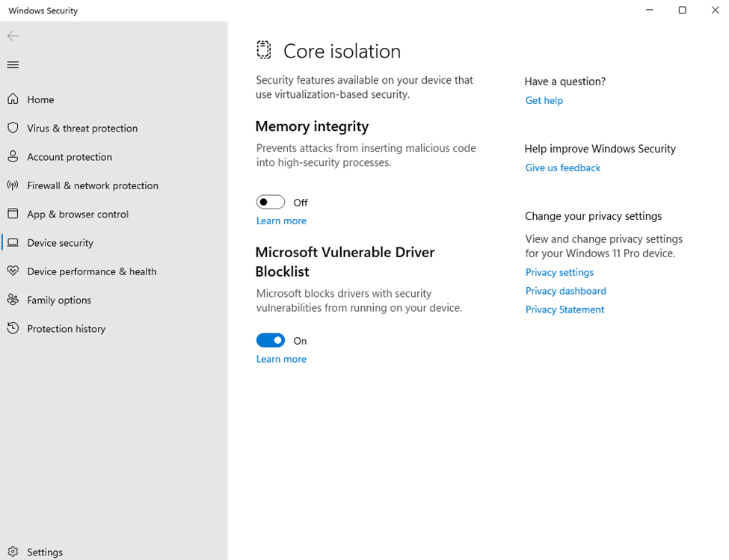Click the Get help link
This screenshot has height=560, width=729.
[544, 100]
